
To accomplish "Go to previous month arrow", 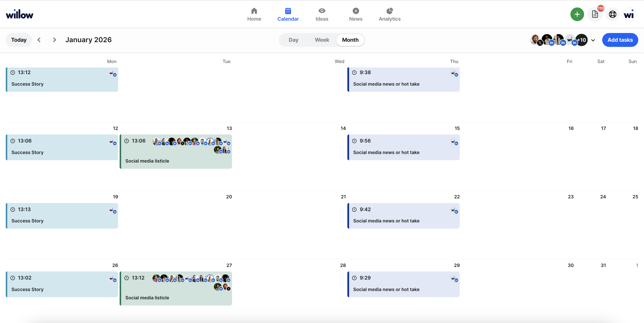I will 39,40.
